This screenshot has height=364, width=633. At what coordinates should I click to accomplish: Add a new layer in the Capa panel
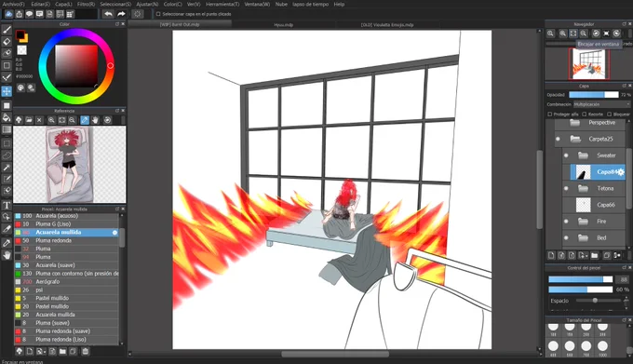(x=551, y=255)
